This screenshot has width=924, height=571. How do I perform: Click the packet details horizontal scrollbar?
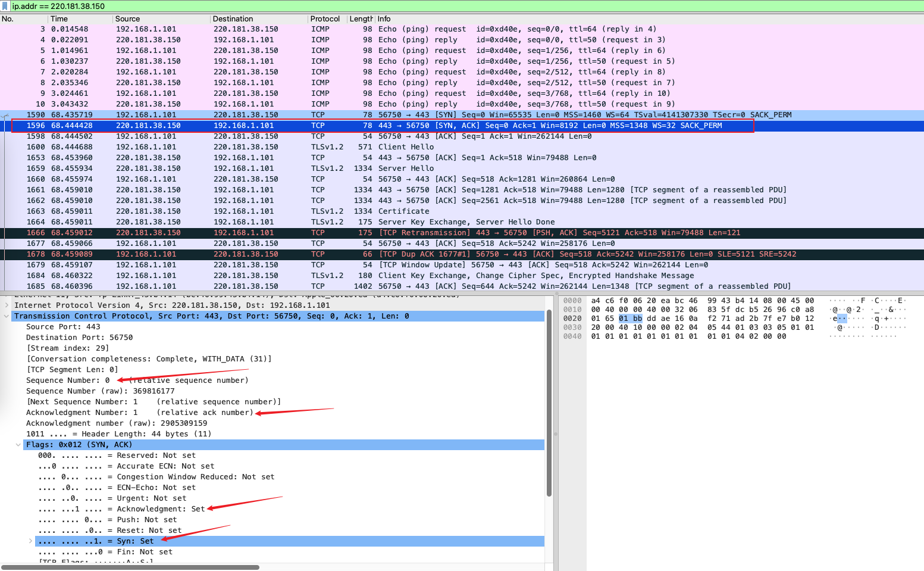130,567
